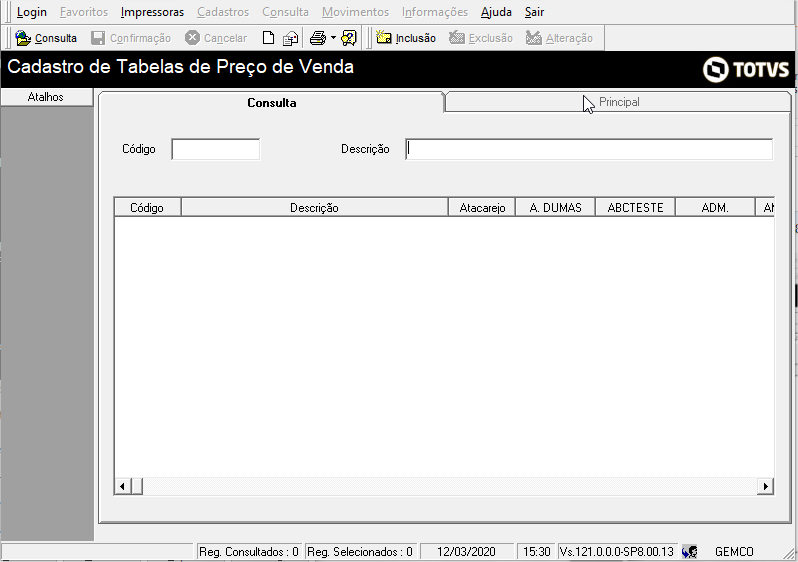Click the status bar icon beside GEMCO

click(x=690, y=552)
